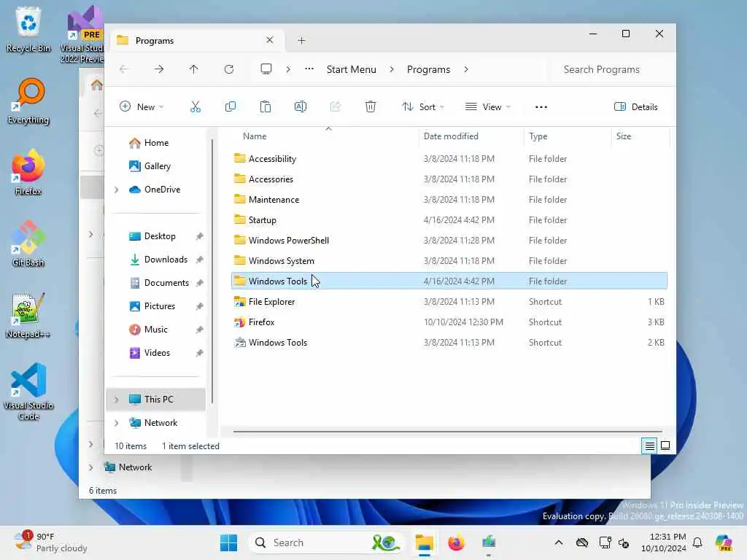The image size is (747, 560).
Task: Show hidden system tray icons
Action: [x=559, y=542]
